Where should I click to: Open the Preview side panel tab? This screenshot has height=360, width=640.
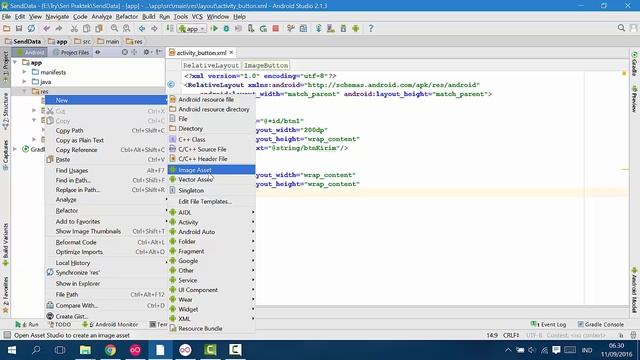(x=634, y=99)
